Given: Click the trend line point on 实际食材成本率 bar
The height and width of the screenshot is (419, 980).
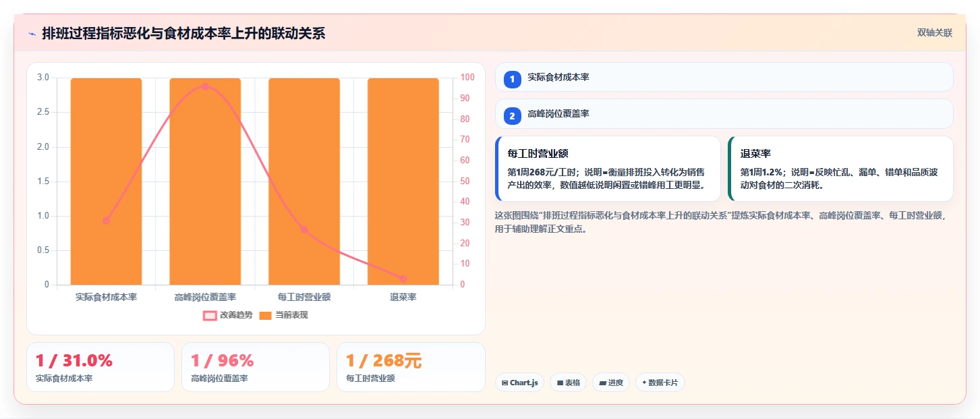Looking at the screenshot, I should pos(106,221).
